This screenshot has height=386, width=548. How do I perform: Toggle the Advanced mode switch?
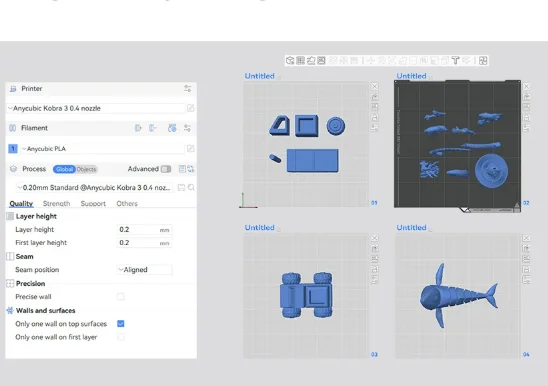tap(166, 169)
